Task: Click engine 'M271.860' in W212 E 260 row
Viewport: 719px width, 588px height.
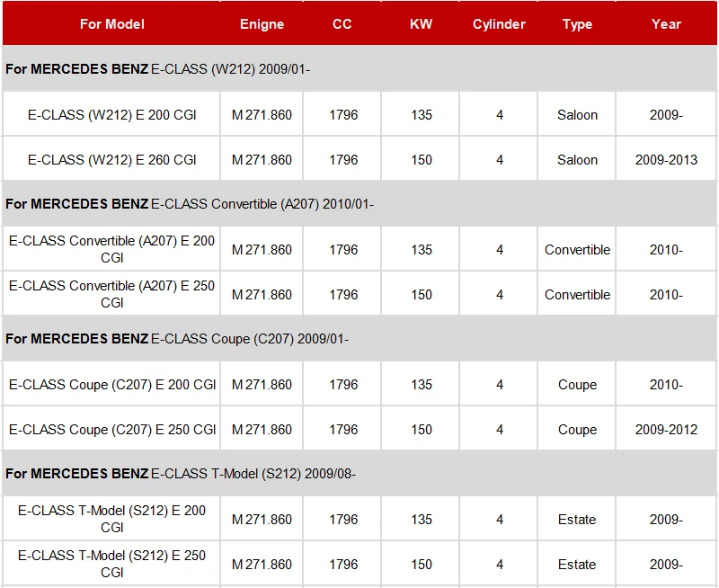Action: point(262,160)
